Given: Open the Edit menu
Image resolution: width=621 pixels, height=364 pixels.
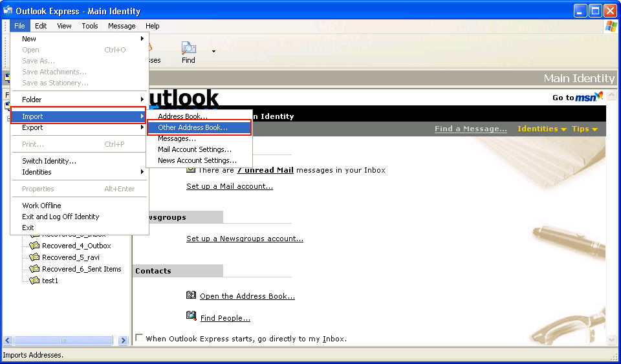Looking at the screenshot, I should pos(41,26).
